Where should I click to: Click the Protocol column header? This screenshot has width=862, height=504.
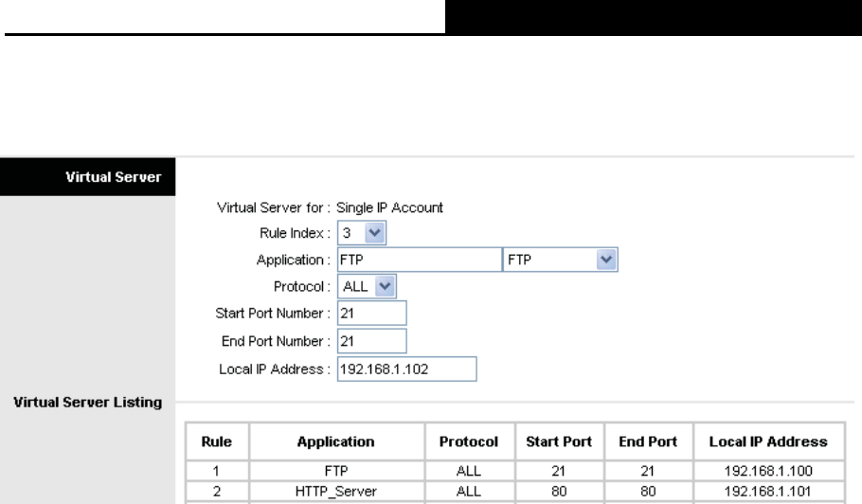tap(468, 441)
